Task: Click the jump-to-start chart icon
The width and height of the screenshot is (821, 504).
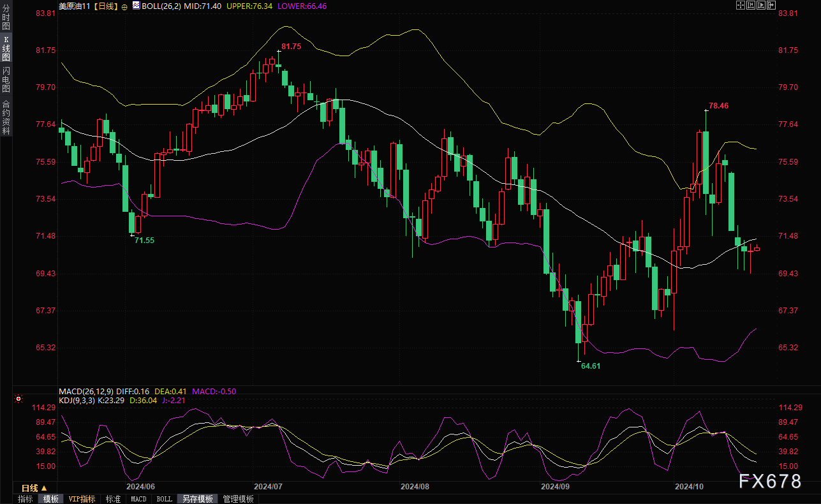Action: point(751,5)
